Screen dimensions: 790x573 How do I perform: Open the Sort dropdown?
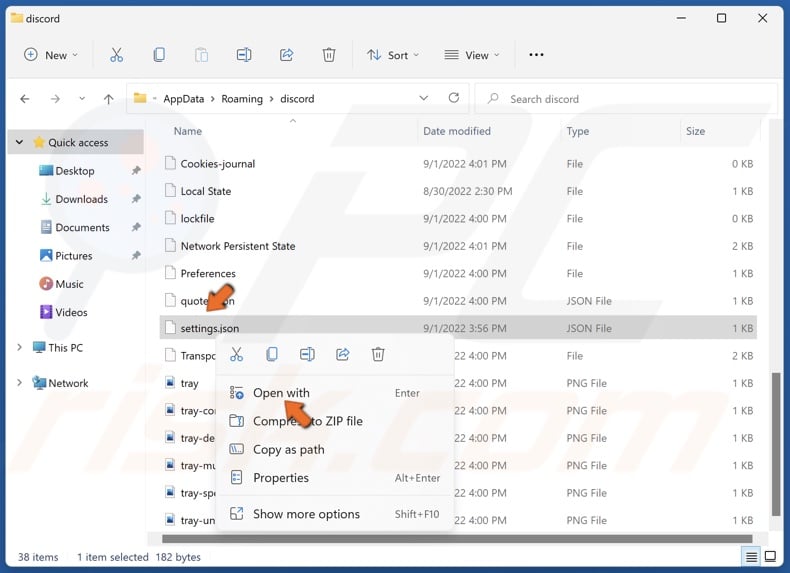click(392, 55)
